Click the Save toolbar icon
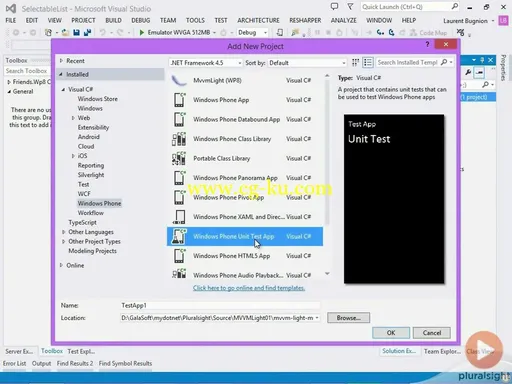Viewport: 512px width, 384px height. point(76,32)
